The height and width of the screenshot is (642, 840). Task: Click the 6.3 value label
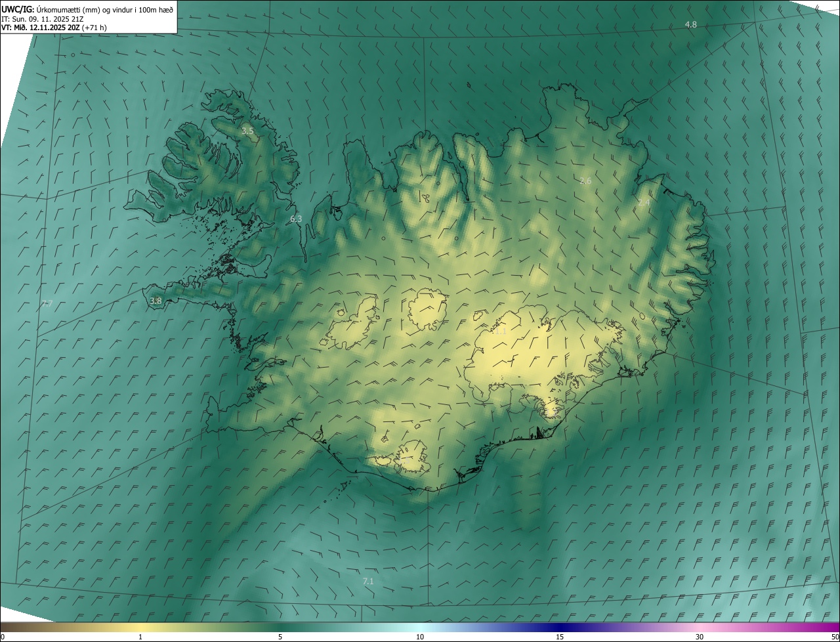(x=296, y=219)
